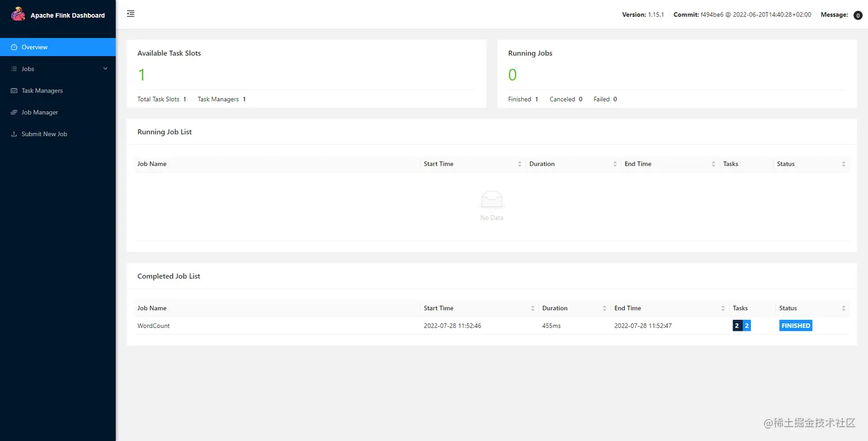The height and width of the screenshot is (441, 868).
Task: Go to Task Managers page
Action: click(58, 91)
